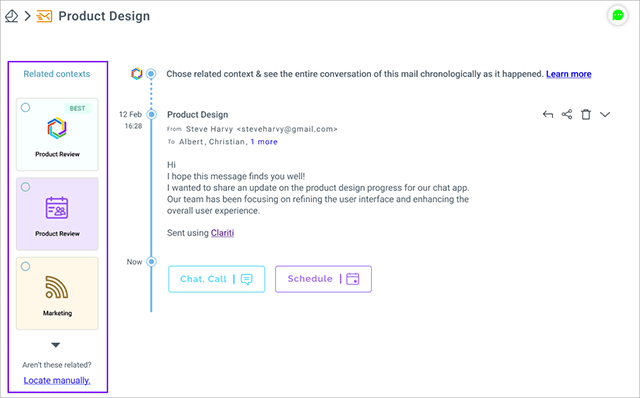
Task: Click the Related contexts heading
Action: [x=57, y=74]
